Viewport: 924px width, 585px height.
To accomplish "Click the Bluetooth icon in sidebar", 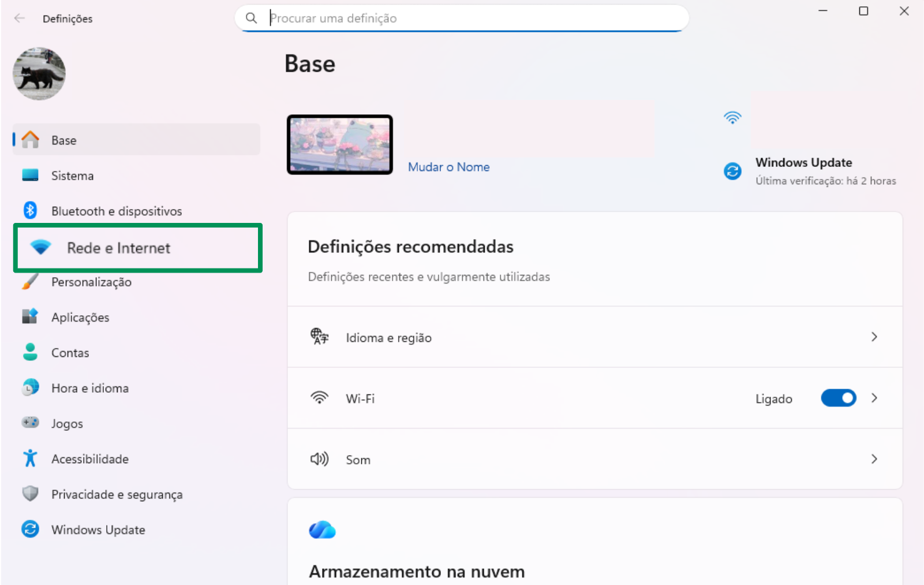I will (30, 211).
